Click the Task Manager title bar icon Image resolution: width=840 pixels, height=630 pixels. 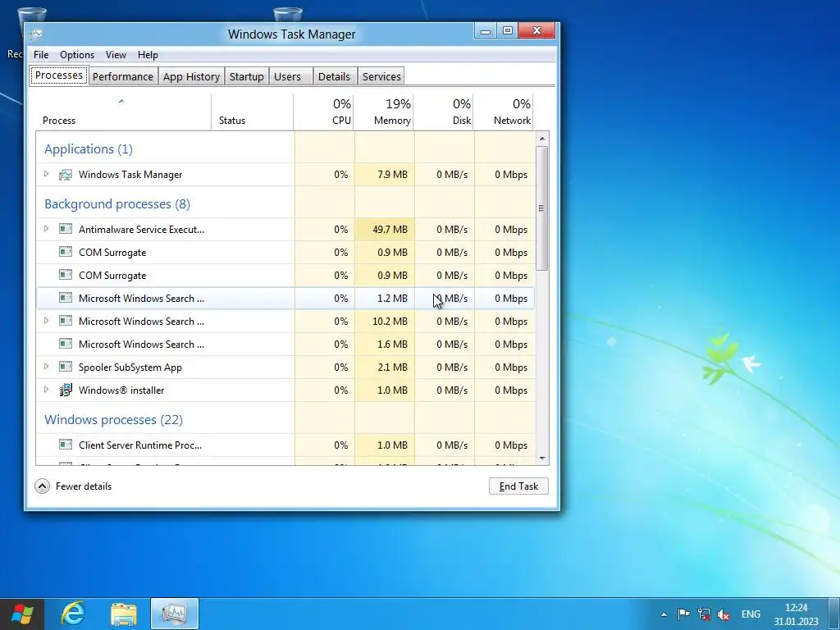click(36, 34)
